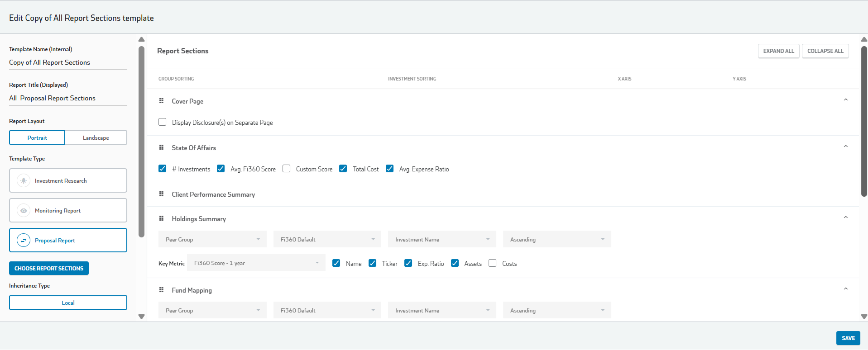Open Fund Mapping Investment Name dropdown

(x=442, y=310)
